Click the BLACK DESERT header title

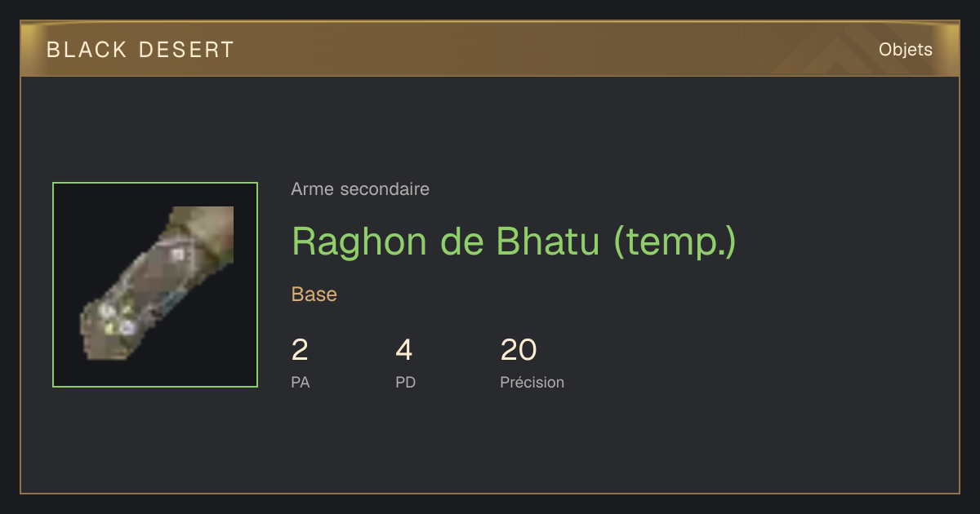point(140,50)
